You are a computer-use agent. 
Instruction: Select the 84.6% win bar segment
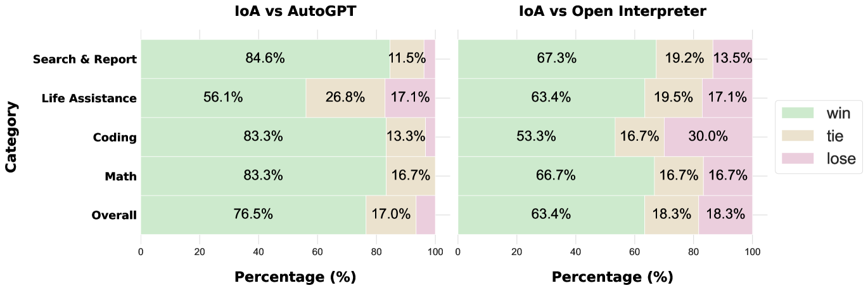(x=265, y=58)
